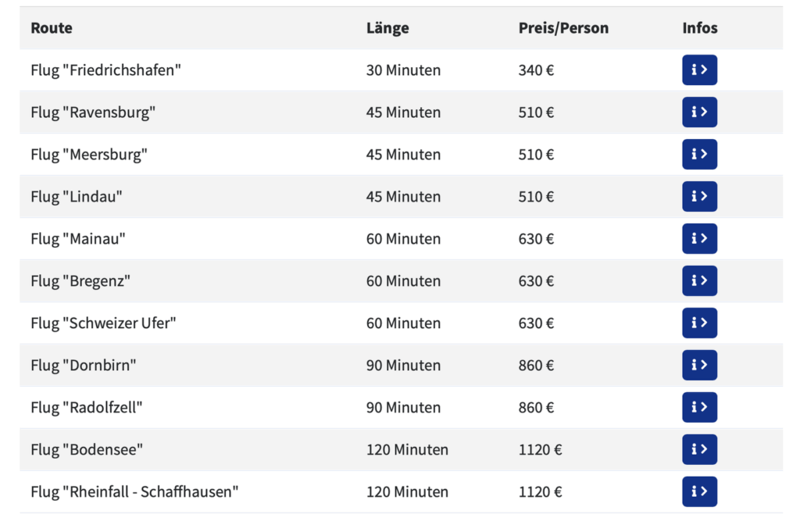View info for Flug "Bodensee"

point(699,449)
